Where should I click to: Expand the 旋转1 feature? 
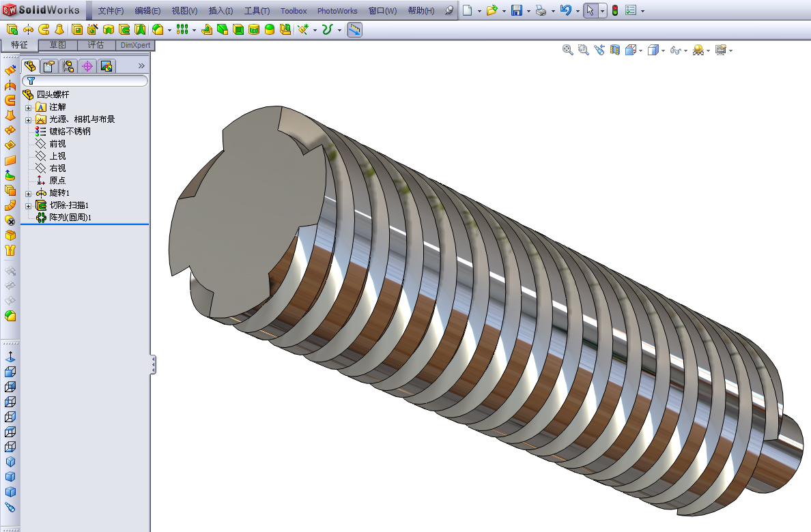(29, 194)
